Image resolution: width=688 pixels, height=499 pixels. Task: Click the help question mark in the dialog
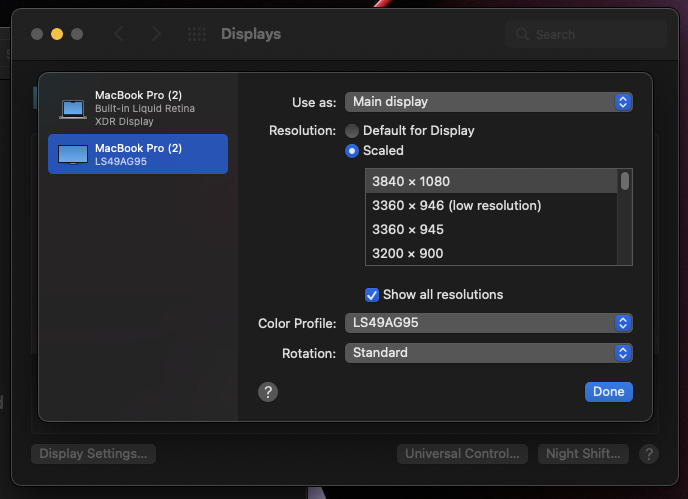pyautogui.click(x=268, y=392)
